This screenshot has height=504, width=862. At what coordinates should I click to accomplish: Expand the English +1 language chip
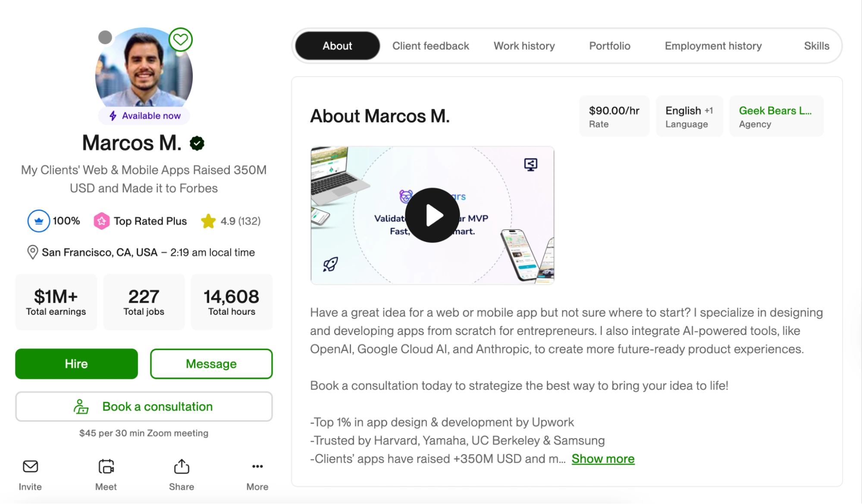(x=689, y=116)
